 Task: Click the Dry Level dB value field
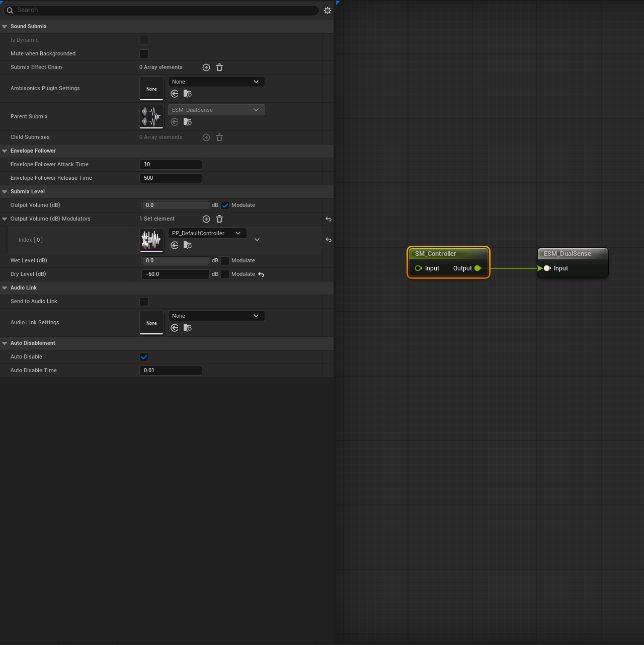pos(175,274)
